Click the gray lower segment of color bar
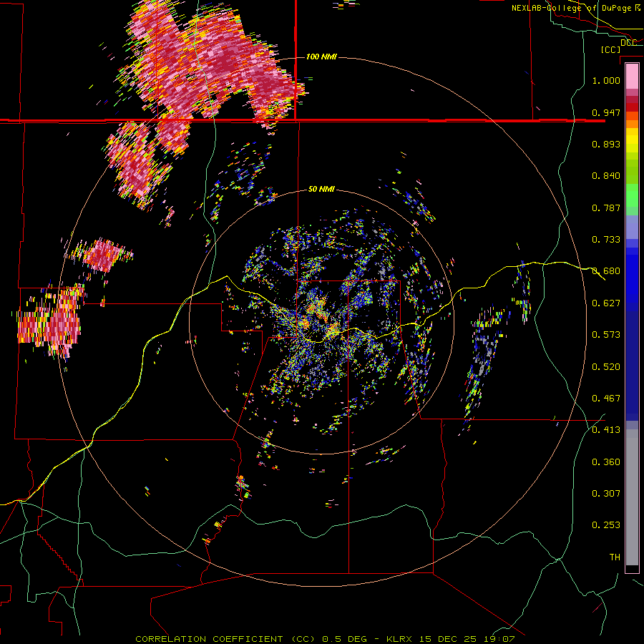 point(632,497)
